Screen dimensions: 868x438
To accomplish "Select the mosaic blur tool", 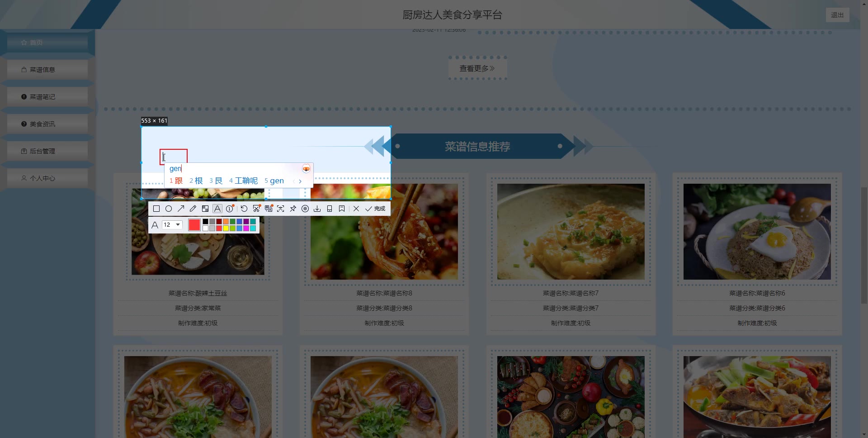I will click(x=205, y=209).
